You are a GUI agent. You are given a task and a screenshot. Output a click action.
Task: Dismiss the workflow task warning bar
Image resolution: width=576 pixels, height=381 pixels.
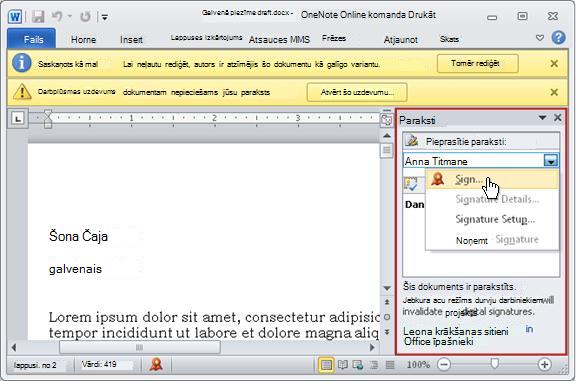coord(554,92)
